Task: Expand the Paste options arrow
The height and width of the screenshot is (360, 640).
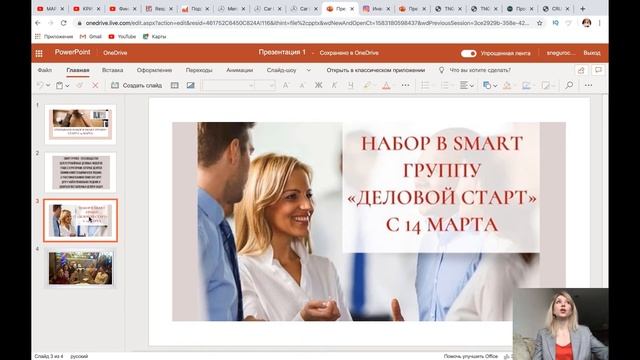Action: point(67,86)
